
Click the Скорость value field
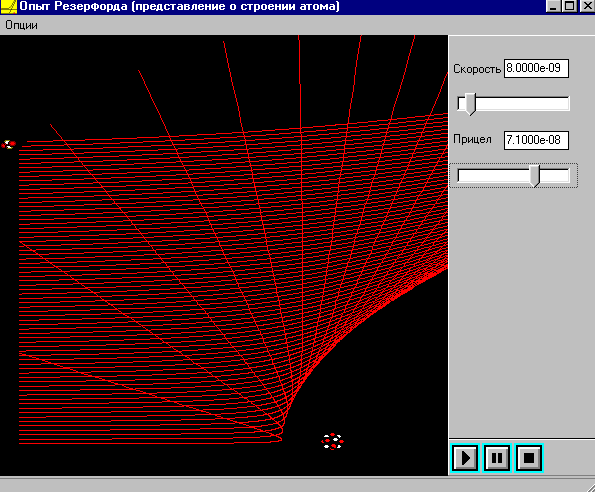tap(536, 68)
